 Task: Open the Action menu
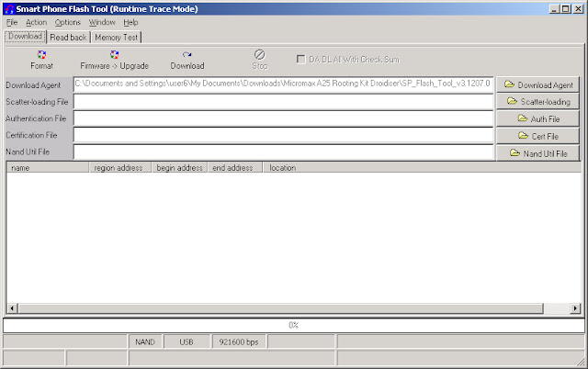[37, 22]
